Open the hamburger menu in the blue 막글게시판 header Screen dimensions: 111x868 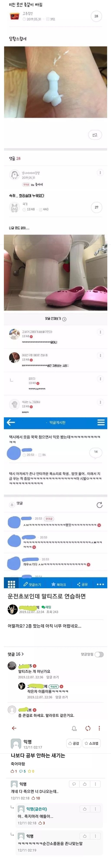(101, 422)
